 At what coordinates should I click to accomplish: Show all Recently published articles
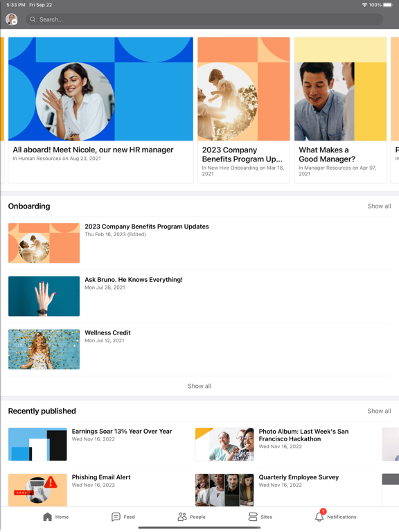pyautogui.click(x=379, y=411)
